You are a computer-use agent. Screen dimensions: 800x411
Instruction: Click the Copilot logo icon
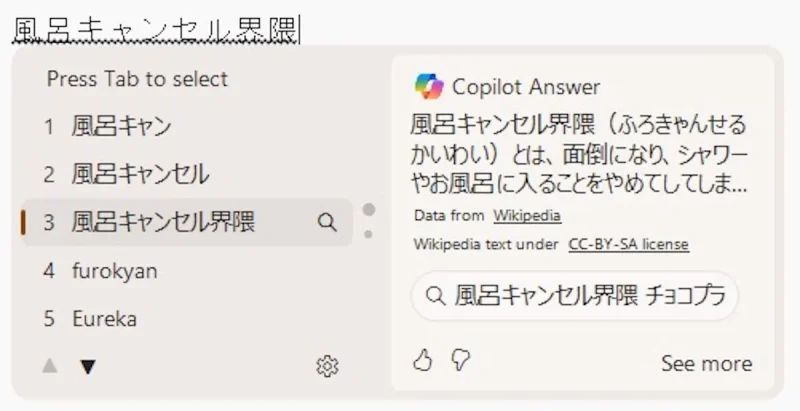point(428,87)
